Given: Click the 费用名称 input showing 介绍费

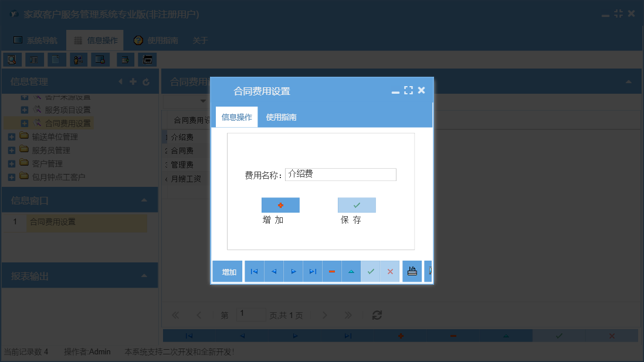Looking at the screenshot, I should pos(340,175).
